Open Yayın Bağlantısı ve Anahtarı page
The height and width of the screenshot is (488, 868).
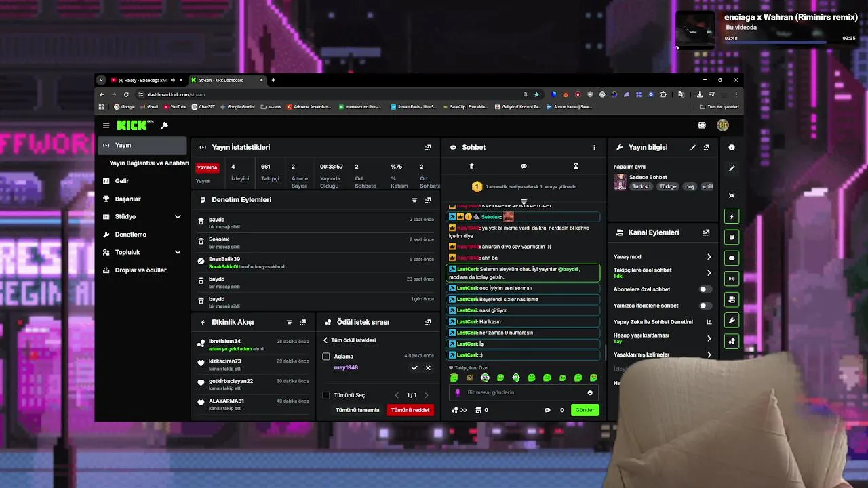(x=149, y=163)
